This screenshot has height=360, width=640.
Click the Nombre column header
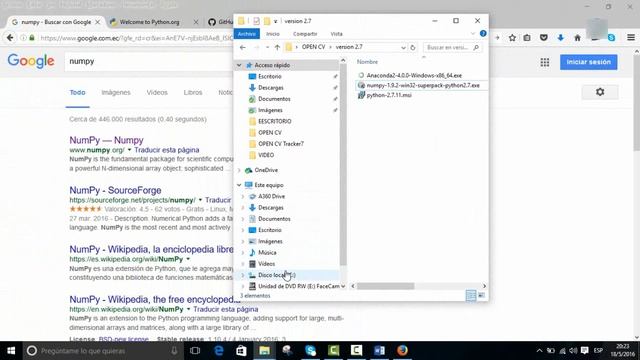pos(367,62)
